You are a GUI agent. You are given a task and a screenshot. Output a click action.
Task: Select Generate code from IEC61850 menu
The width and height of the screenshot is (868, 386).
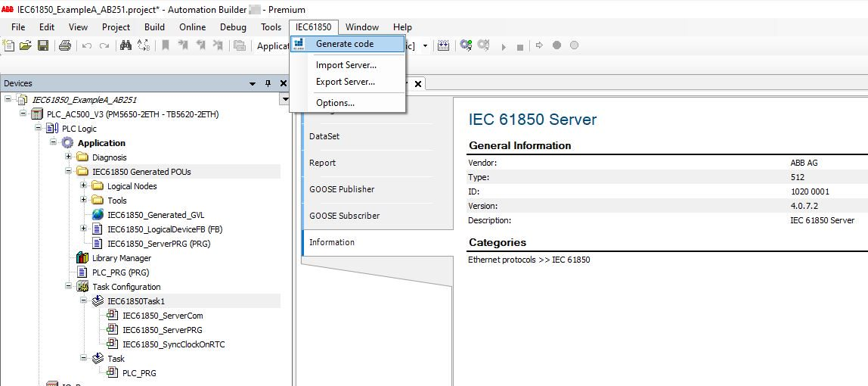click(344, 44)
